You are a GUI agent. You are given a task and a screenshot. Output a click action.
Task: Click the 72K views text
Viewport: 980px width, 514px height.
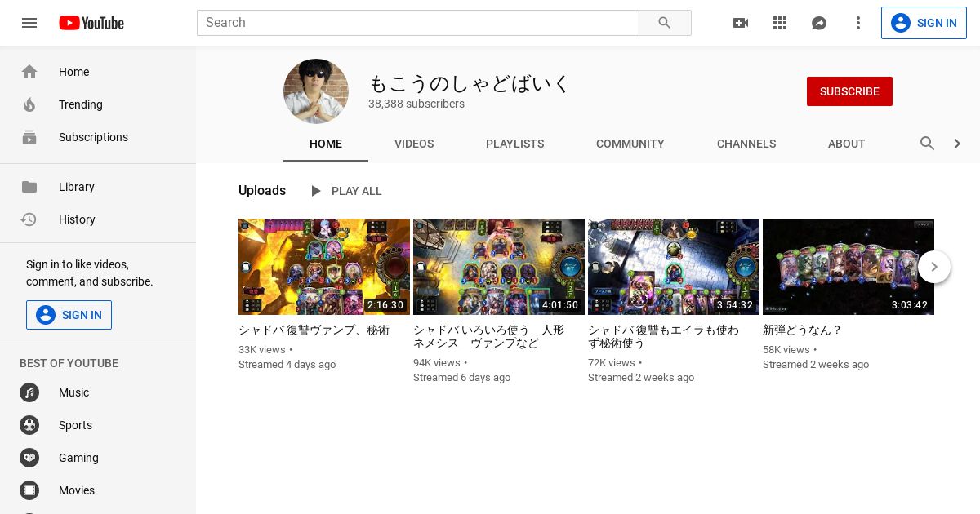tap(612, 363)
